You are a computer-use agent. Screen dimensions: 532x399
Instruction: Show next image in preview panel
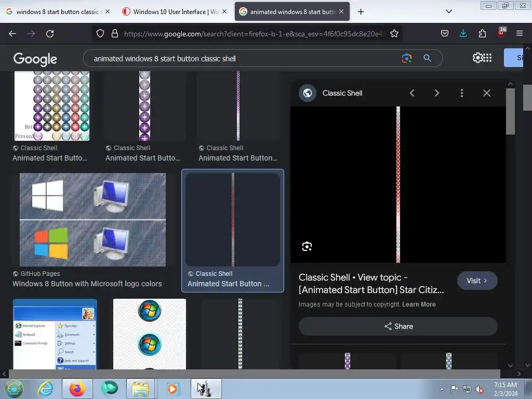click(x=436, y=93)
